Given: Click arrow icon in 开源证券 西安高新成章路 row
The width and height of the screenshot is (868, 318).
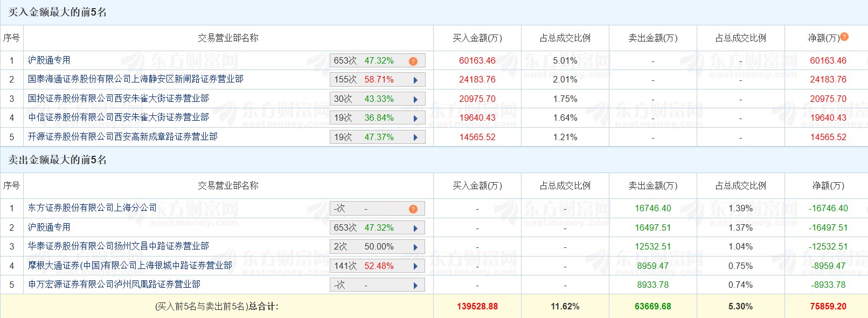Looking at the screenshot, I should click(x=415, y=137).
